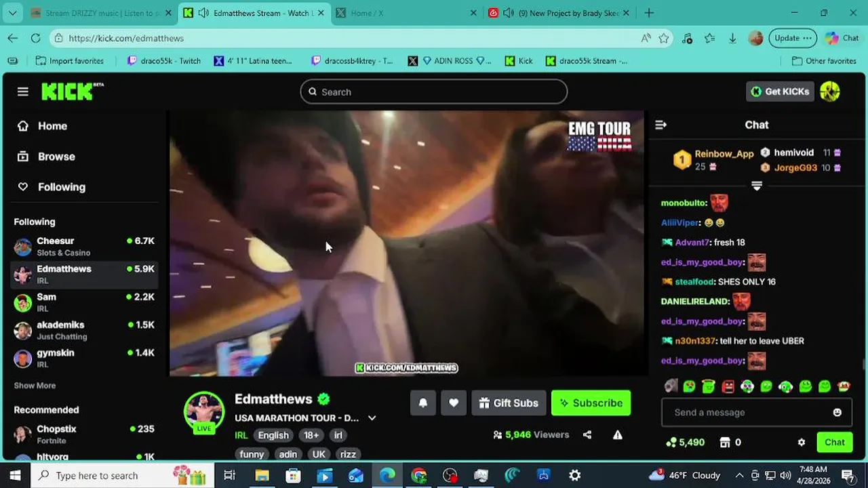Screen dimensions: 868x488
Task: Click the 18+ tag
Action: pos(311,435)
